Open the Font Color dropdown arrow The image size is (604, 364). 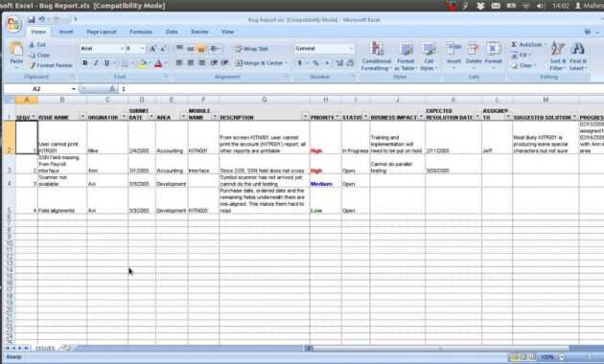point(166,63)
